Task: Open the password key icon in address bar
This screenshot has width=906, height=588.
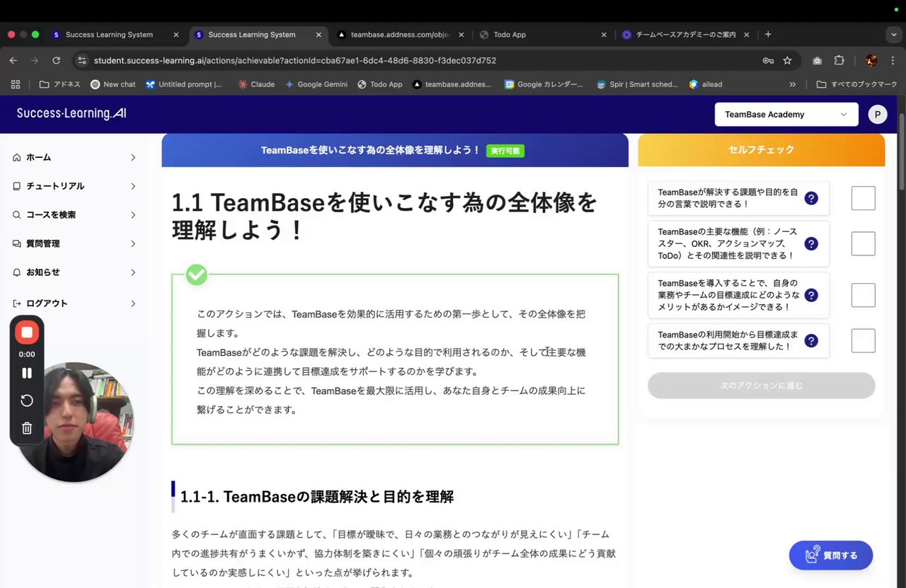Action: 768,61
